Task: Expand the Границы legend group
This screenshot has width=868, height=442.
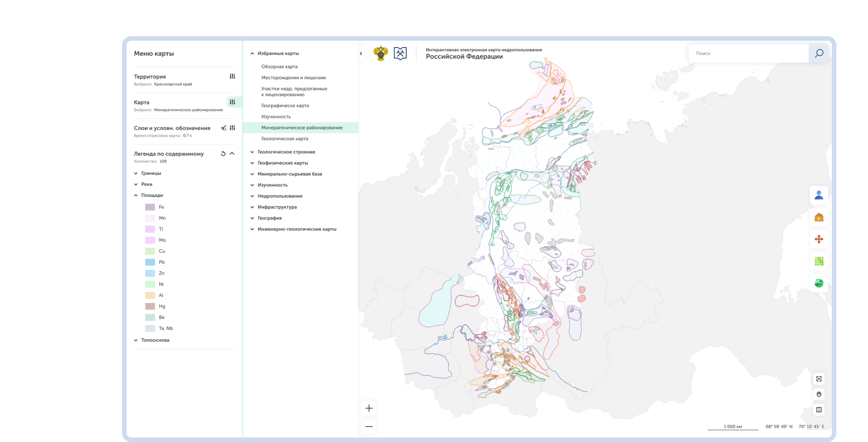Action: click(136, 173)
